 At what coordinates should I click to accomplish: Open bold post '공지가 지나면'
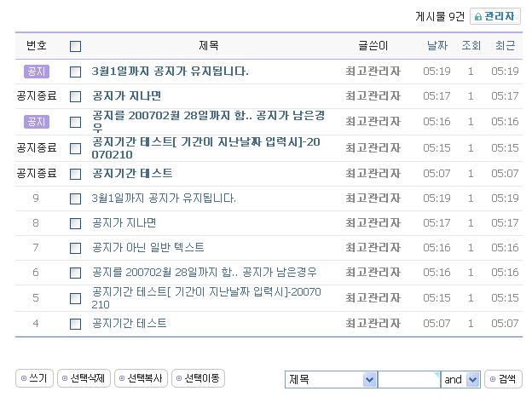126,96
